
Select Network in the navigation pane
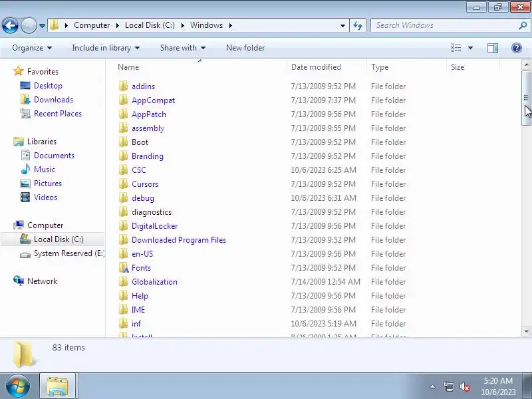42,281
